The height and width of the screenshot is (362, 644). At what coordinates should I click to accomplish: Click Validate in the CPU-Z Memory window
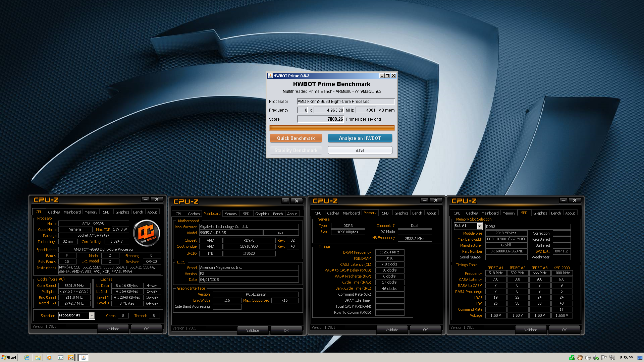(392, 330)
